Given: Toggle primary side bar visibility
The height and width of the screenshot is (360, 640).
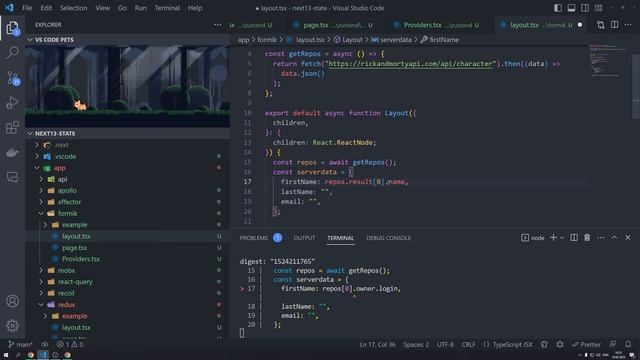Looking at the screenshot, I should click(558, 8).
